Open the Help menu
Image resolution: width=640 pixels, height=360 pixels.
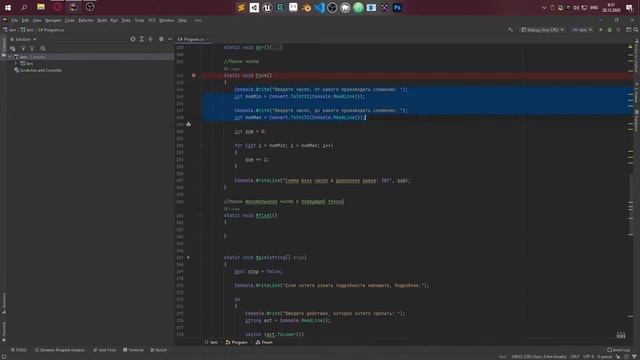click(182, 20)
